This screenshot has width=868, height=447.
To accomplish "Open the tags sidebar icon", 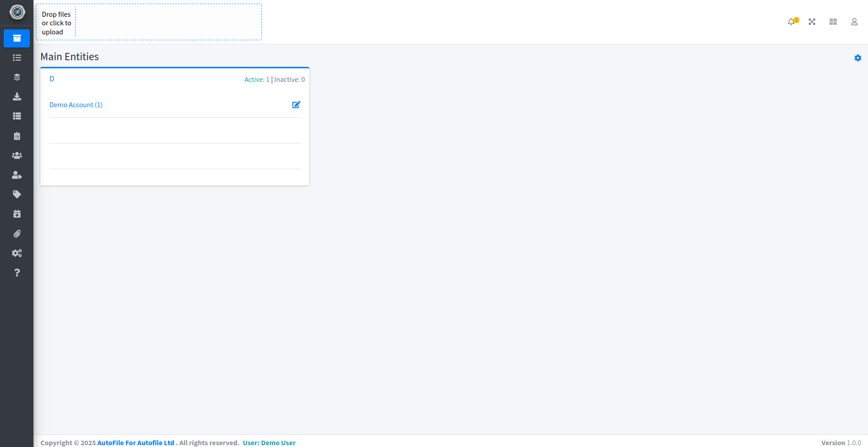I will point(17,195).
